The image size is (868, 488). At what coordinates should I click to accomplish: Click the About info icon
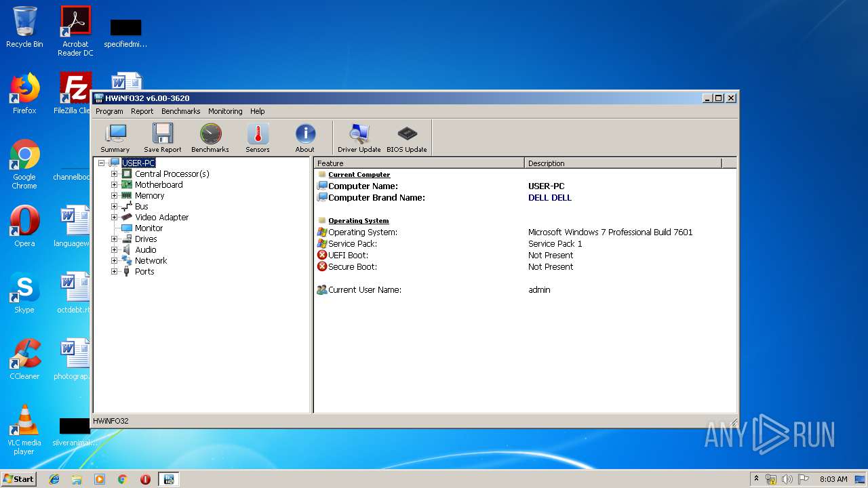305,138
